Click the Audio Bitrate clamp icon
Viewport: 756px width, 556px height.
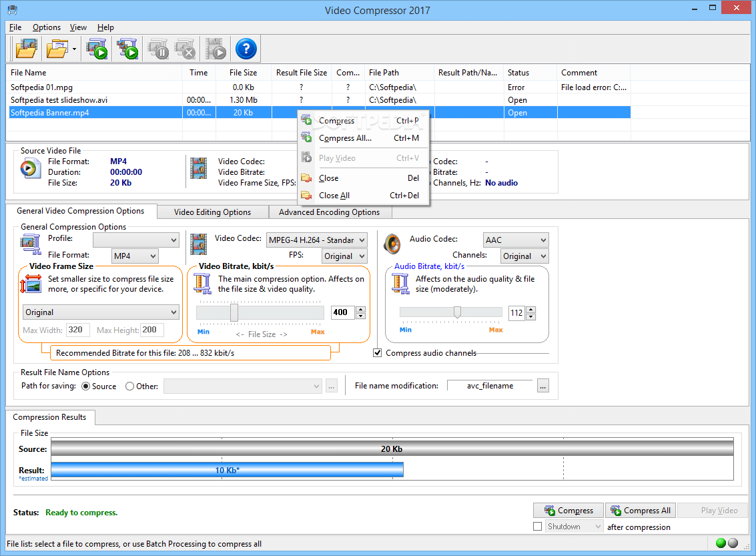click(400, 284)
